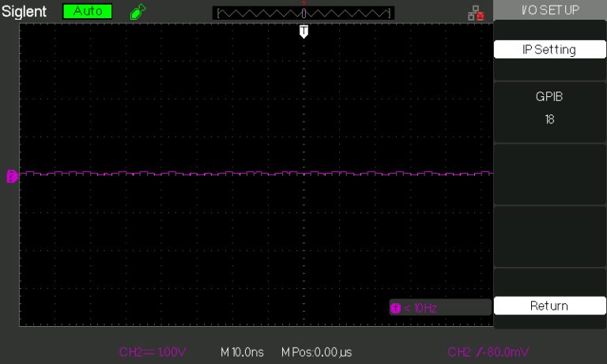Click the white trigger position T marker

(303, 31)
